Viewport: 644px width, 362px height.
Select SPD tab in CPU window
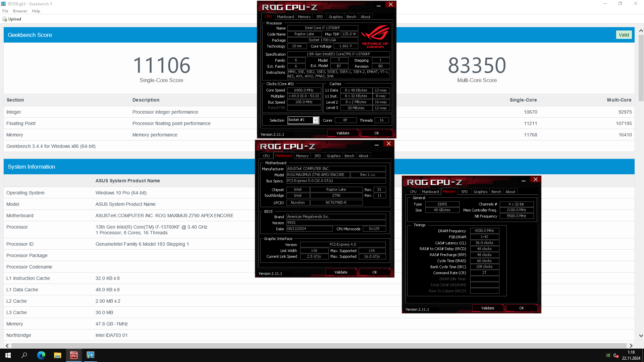pyautogui.click(x=320, y=17)
